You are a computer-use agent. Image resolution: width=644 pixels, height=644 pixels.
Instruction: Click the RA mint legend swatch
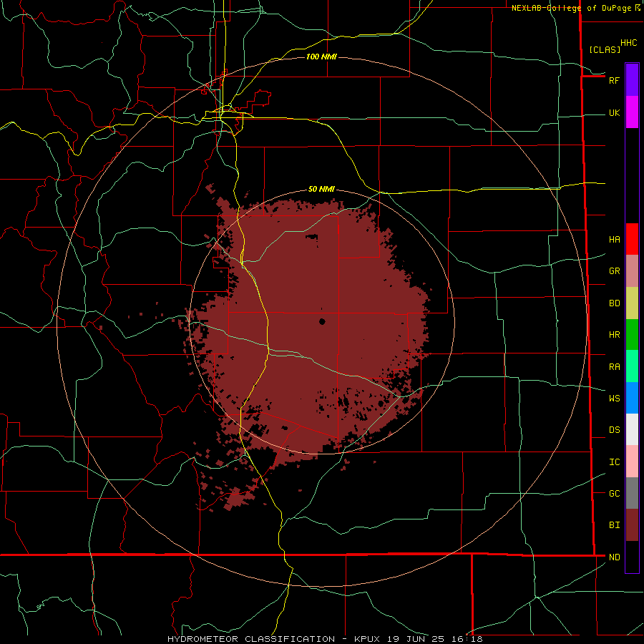[632, 366]
